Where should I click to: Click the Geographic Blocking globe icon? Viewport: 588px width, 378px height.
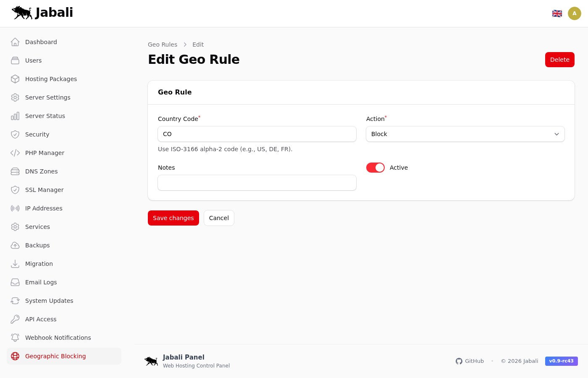coord(15,356)
